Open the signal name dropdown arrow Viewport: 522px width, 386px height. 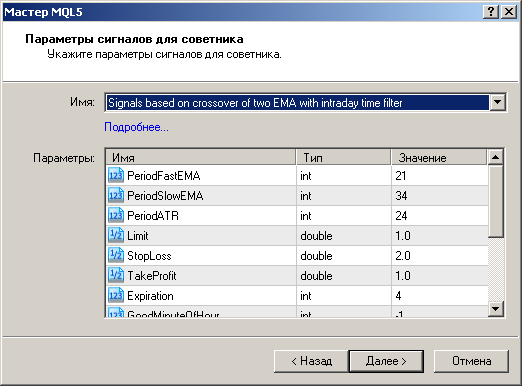497,102
